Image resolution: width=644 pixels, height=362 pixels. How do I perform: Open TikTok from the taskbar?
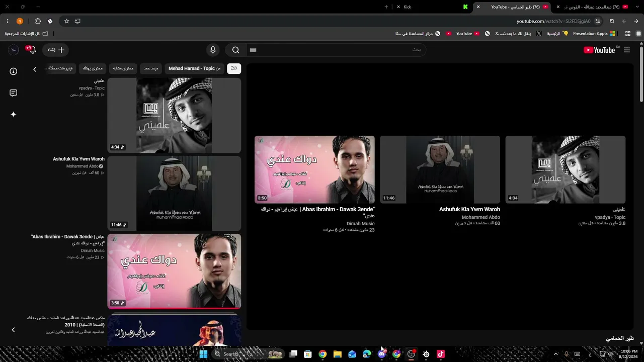(x=441, y=354)
